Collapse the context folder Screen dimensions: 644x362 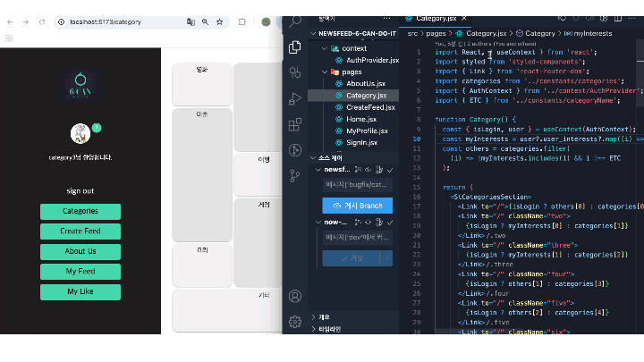pos(325,48)
